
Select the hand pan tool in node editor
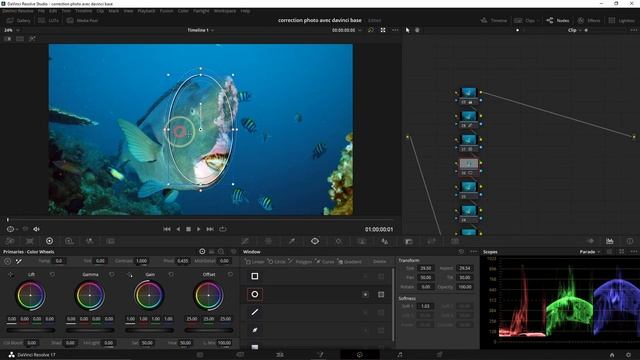[417, 30]
